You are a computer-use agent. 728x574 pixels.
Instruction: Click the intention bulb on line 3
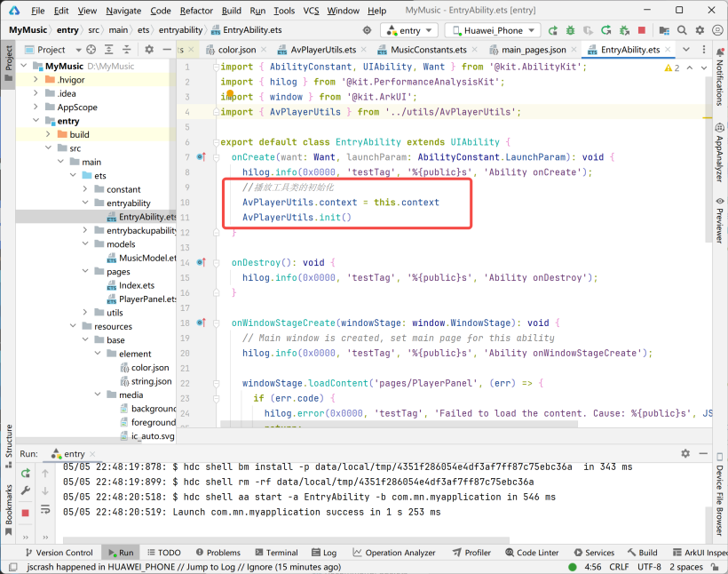(230, 94)
